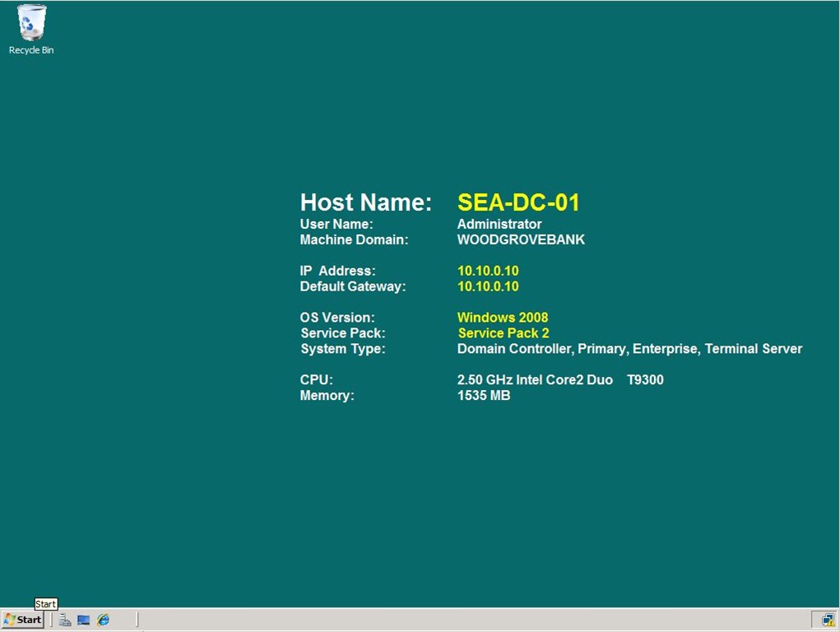The height and width of the screenshot is (632, 840).
Task: Click the 'Default Gateway:' label
Action: 353,286
